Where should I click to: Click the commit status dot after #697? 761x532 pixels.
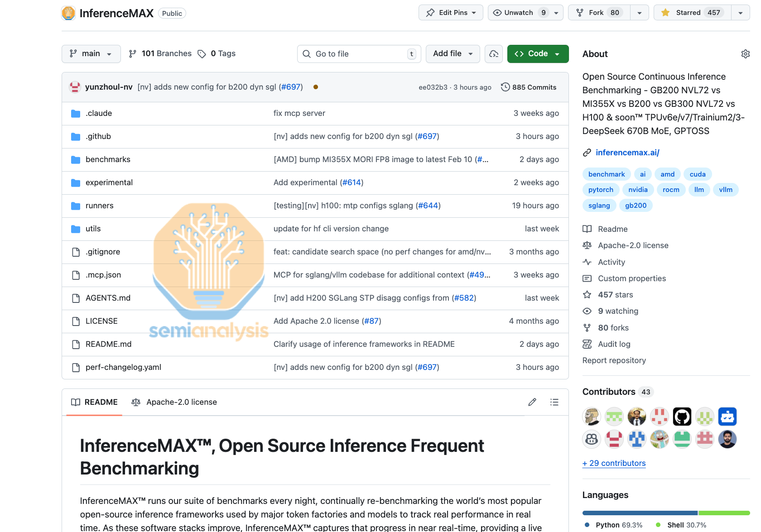click(316, 87)
